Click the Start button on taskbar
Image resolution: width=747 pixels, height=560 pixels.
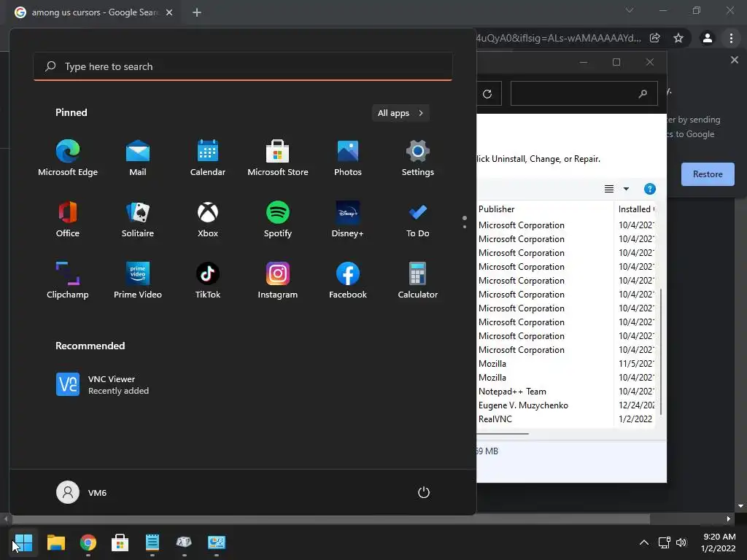pos(23,542)
